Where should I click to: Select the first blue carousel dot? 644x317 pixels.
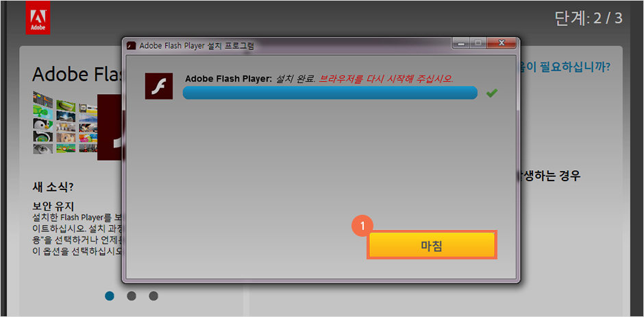pyautogui.click(x=110, y=296)
